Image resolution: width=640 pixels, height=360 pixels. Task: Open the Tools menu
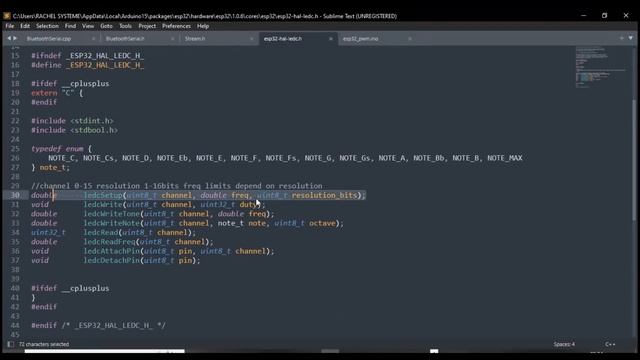click(x=125, y=26)
